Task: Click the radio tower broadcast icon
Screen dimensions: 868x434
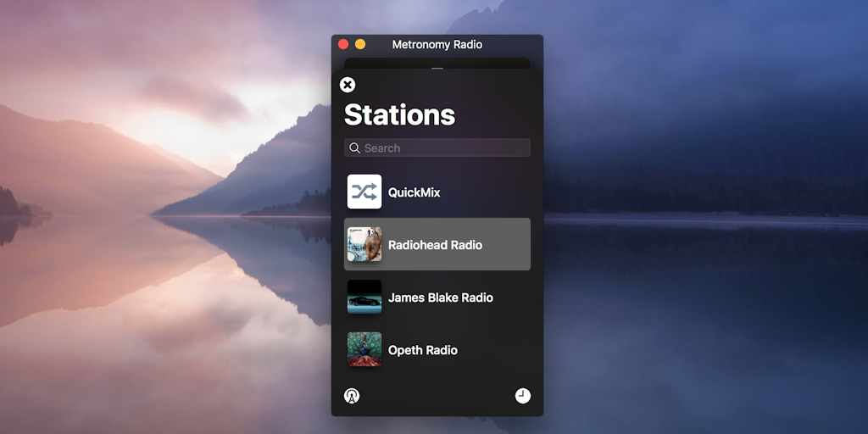Action: click(352, 396)
